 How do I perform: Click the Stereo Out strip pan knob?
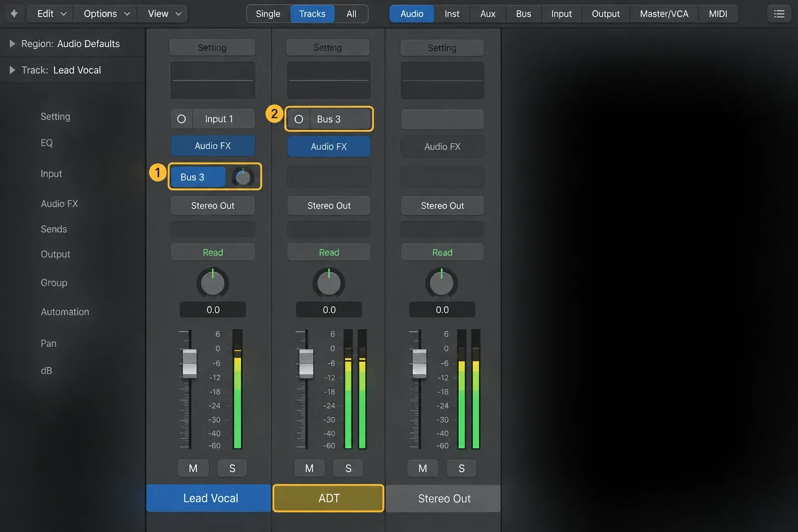click(x=442, y=283)
